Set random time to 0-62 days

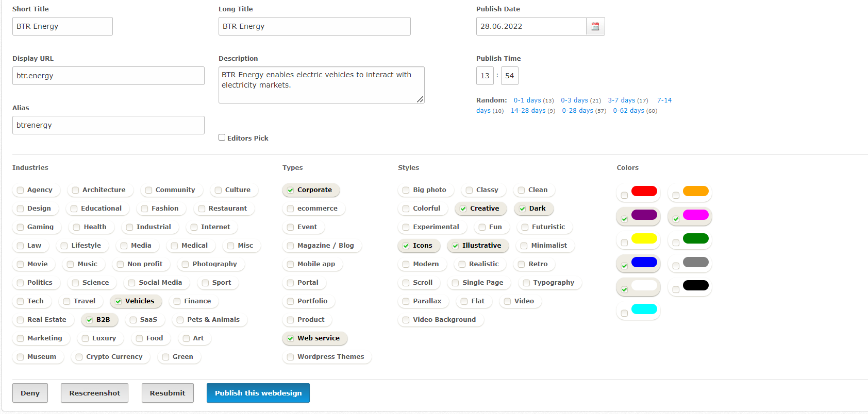[x=628, y=111]
